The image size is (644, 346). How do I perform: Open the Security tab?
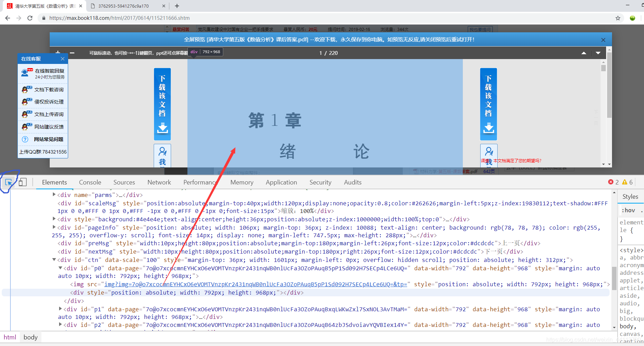[320, 182]
